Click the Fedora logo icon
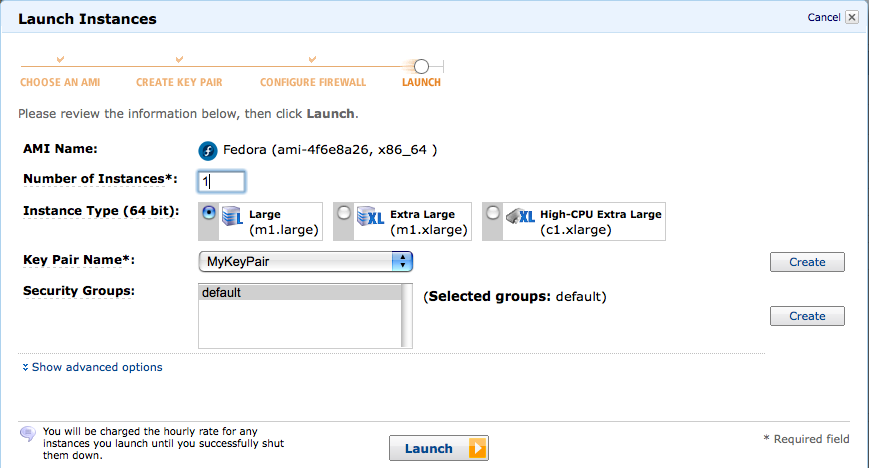This screenshot has height=468, width=869. 208,151
